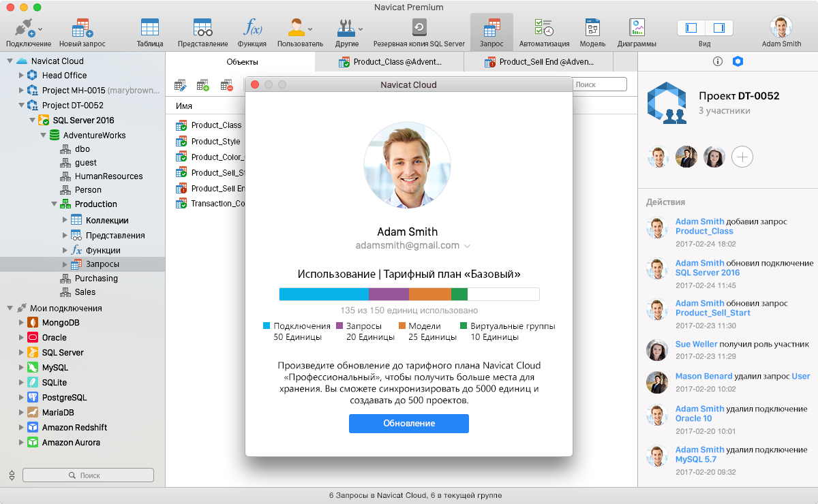818x504 pixels.
Task: Collapse the Navicat Cloud tree node
Action: click(10, 61)
